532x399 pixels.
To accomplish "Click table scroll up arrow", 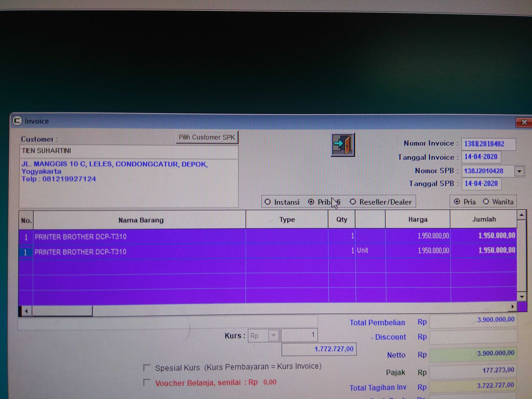I will click(521, 215).
